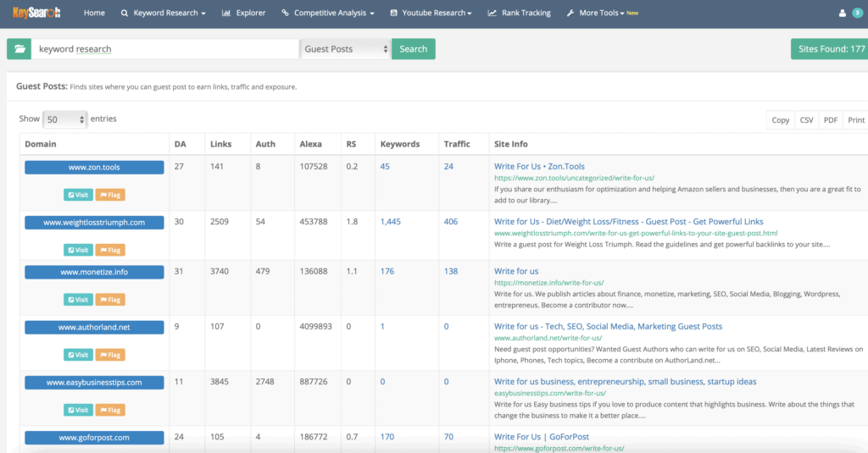Open notifications badge showing 3
The image size is (868, 453).
point(857,13)
